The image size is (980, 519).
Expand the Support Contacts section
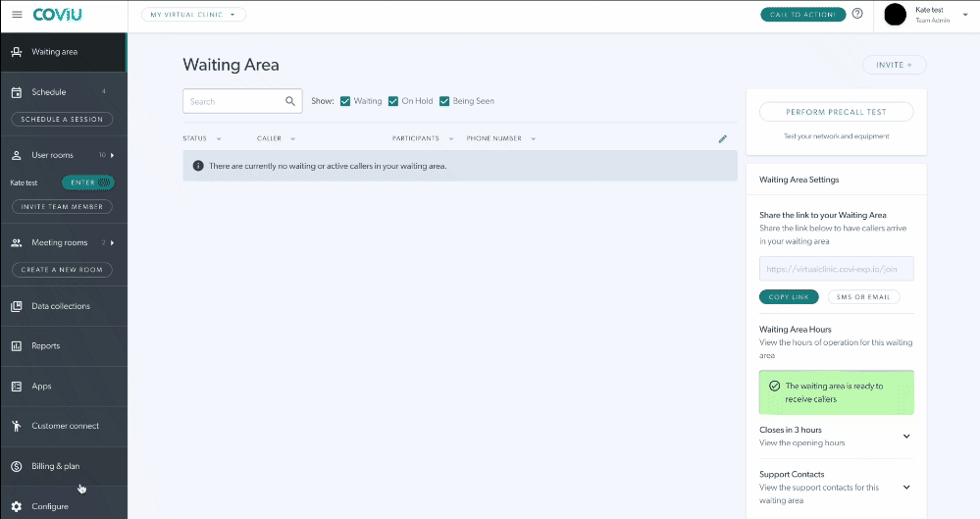click(x=905, y=487)
